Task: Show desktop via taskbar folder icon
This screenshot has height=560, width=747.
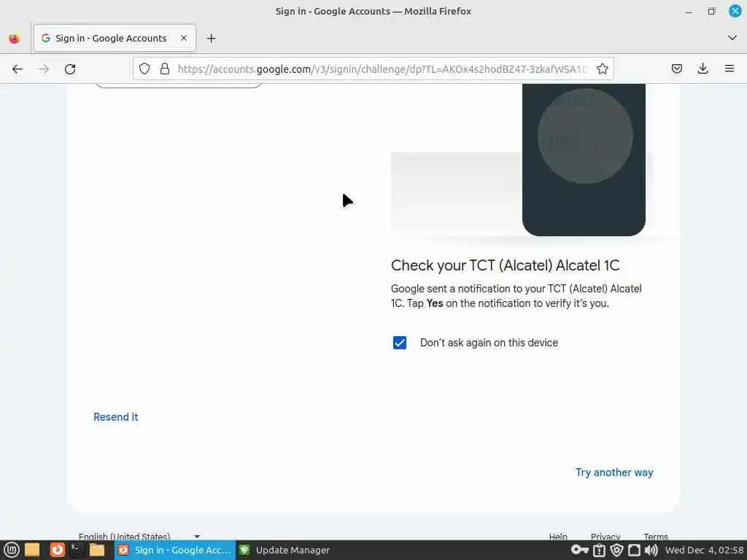Action: [x=32, y=550]
